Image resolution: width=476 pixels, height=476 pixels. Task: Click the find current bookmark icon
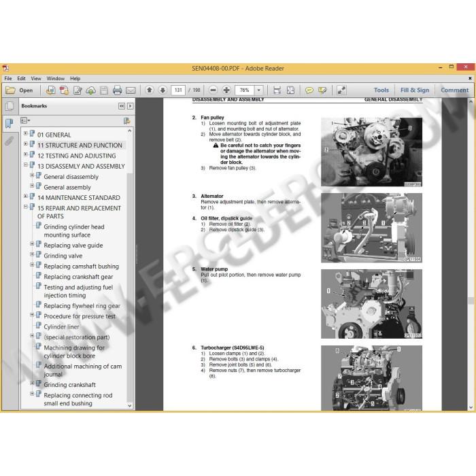click(127, 121)
